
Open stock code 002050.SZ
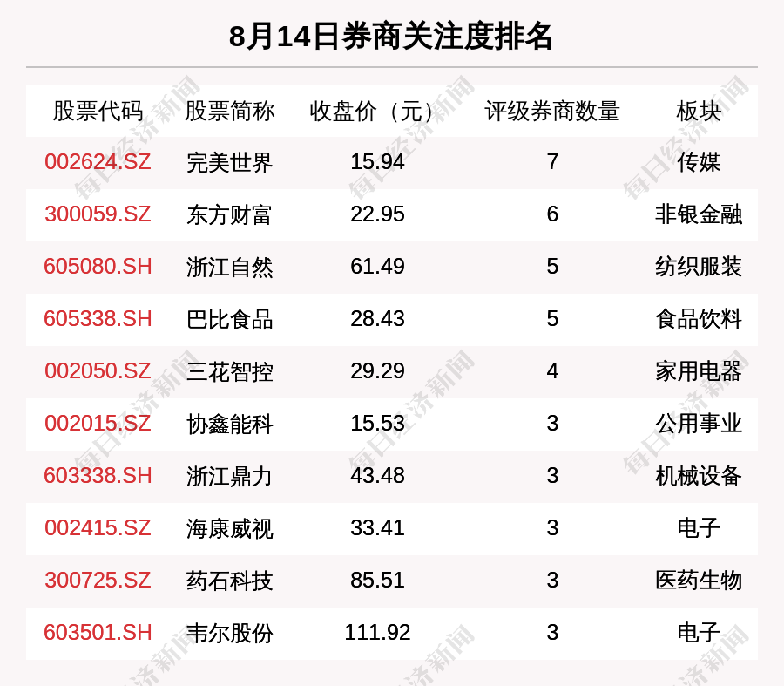click(98, 371)
